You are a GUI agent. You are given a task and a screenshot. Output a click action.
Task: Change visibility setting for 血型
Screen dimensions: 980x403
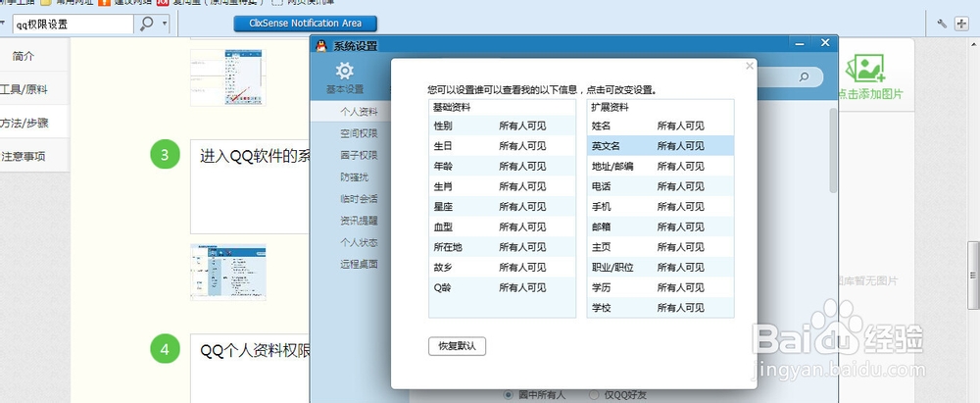point(522,227)
